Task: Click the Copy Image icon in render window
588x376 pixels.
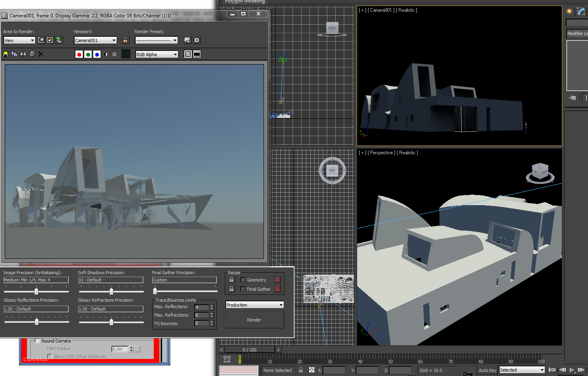Action: point(15,54)
